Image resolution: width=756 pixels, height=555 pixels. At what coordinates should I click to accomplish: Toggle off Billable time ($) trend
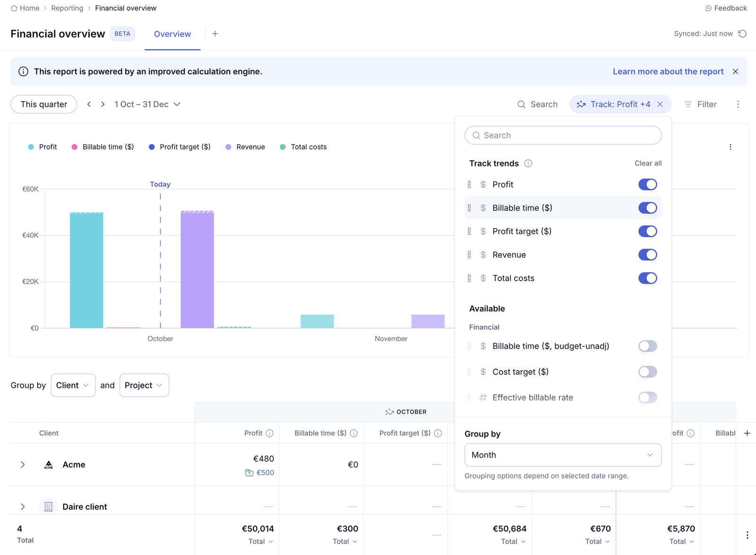[647, 208]
